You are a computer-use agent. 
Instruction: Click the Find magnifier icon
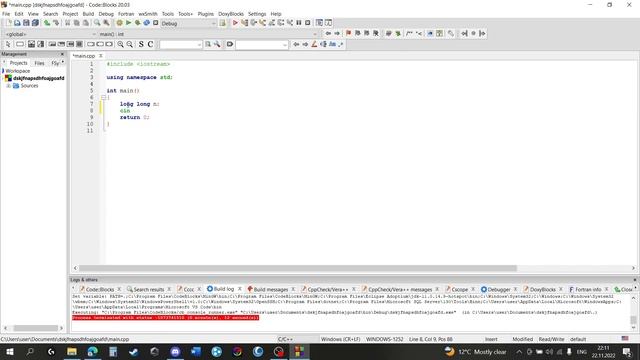[x=97, y=23]
